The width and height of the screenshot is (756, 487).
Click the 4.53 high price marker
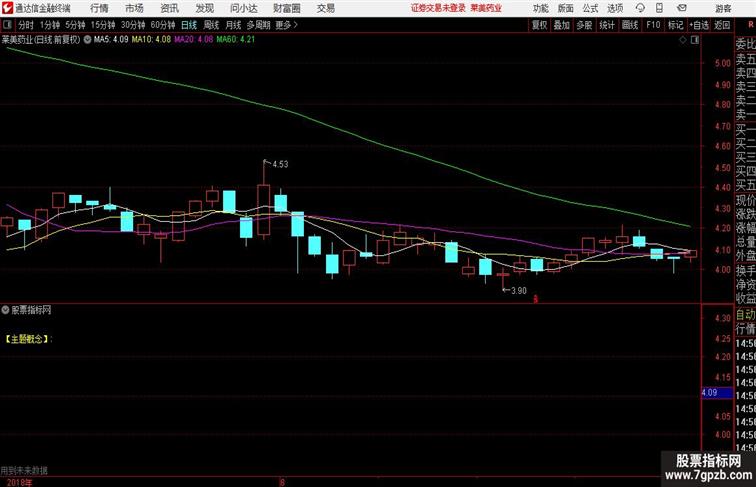tap(280, 164)
